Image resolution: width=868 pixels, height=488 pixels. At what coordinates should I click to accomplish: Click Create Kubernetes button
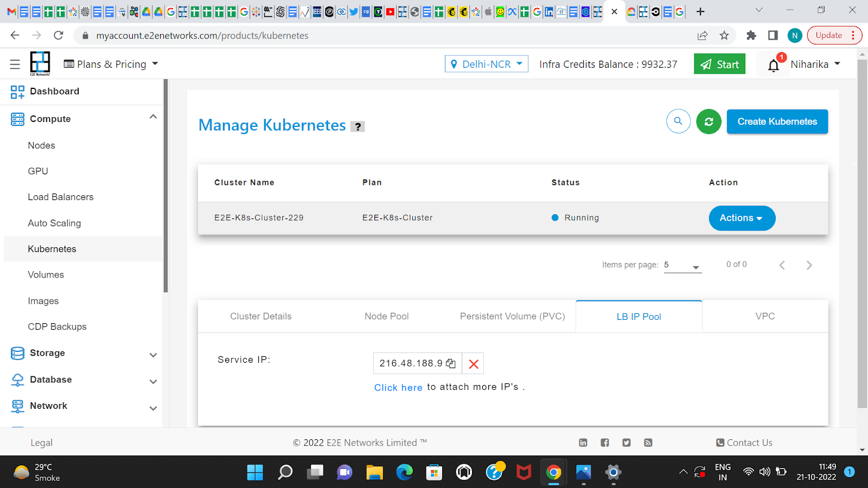pos(777,121)
